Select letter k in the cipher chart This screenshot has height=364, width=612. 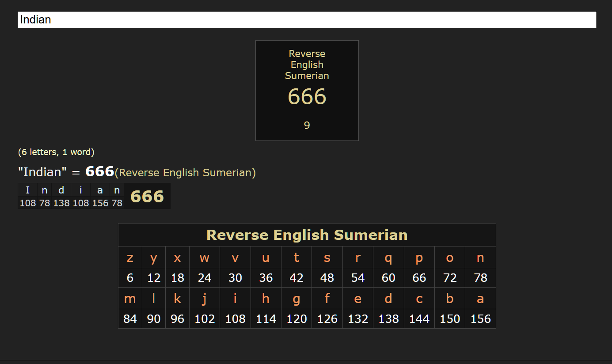pos(177,299)
